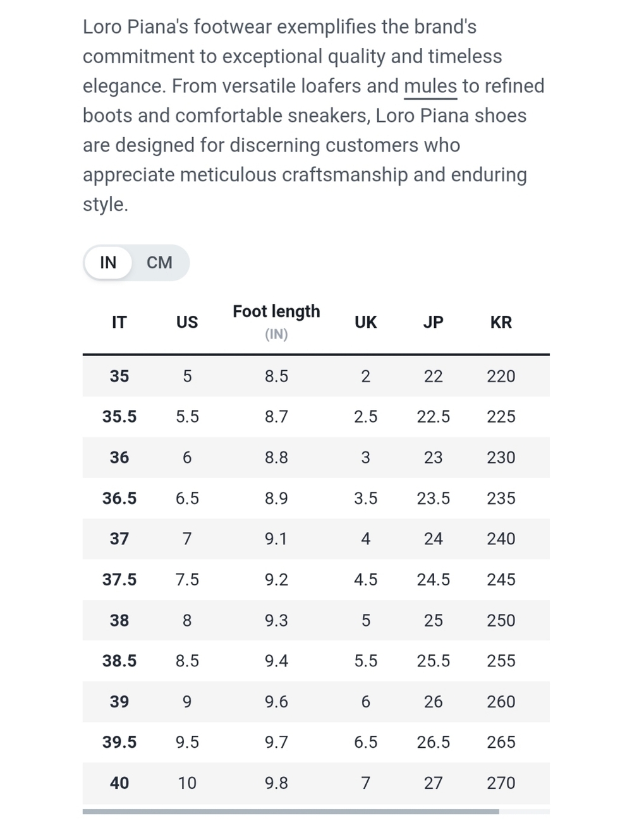Click the UK column header

pos(365,322)
